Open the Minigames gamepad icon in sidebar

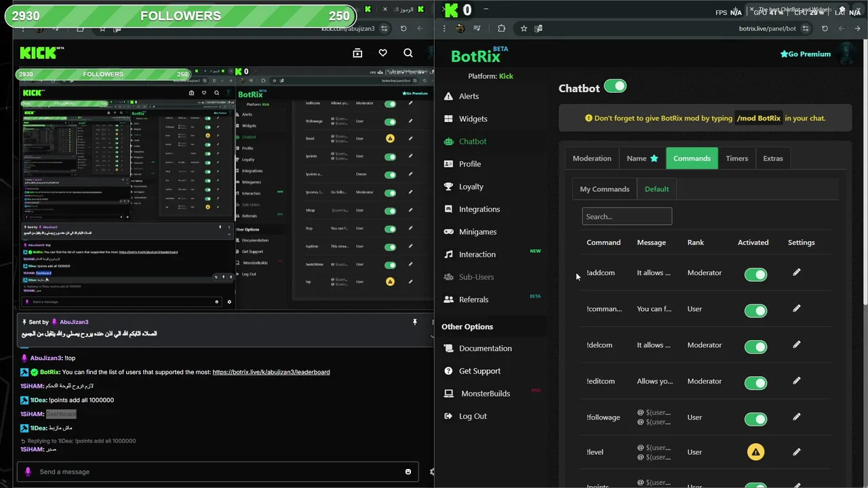point(448,232)
